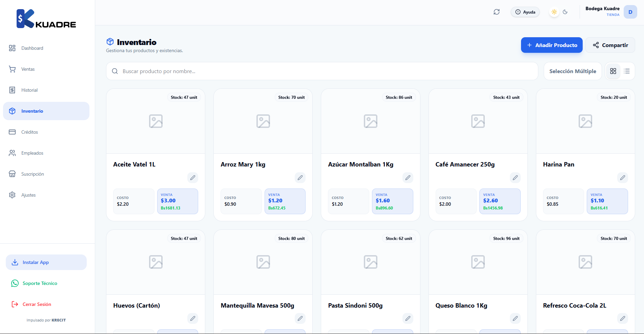Viewport: 644px width, 334px height.
Task: Click Café Amanecer cost $2.00
Action: 445,204
